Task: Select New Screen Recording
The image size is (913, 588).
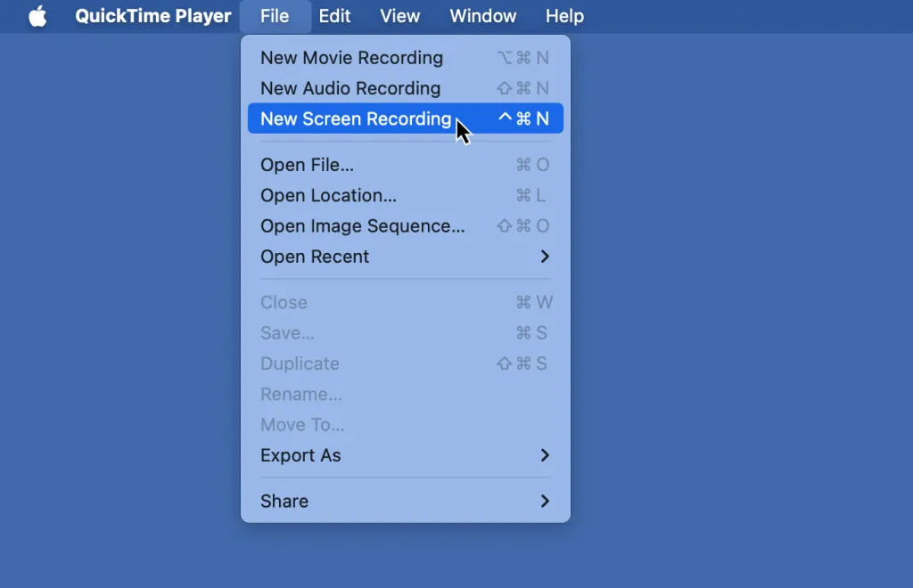Action: [x=356, y=118]
